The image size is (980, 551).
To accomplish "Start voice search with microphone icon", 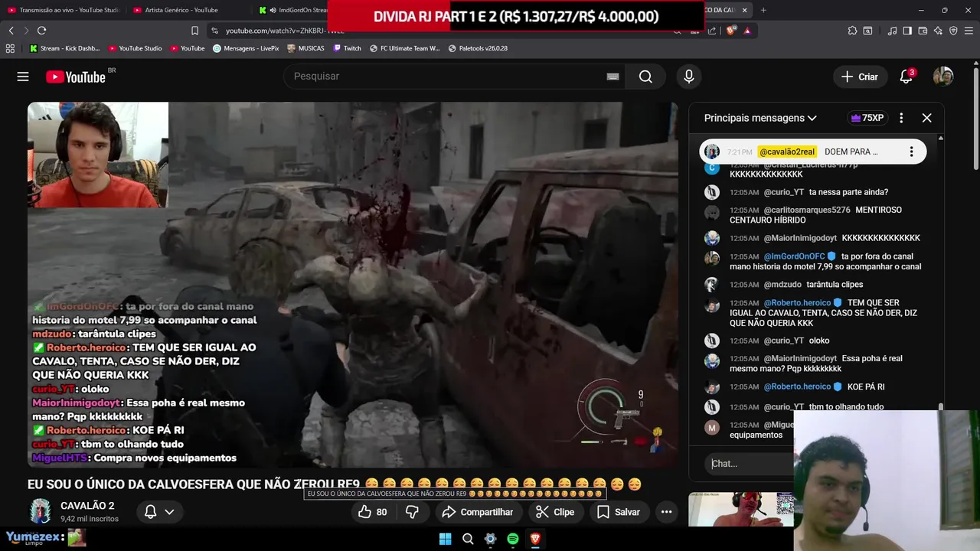I will [x=689, y=77].
